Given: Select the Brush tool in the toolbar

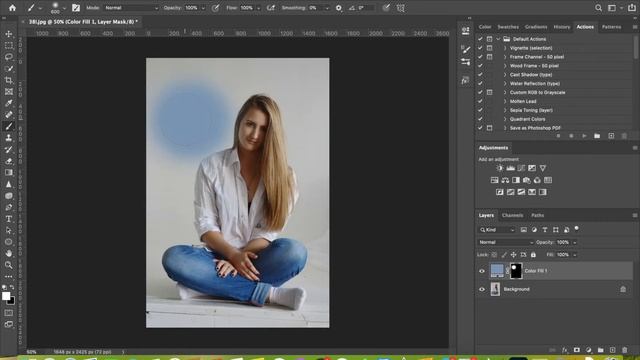Looking at the screenshot, I should [9, 126].
